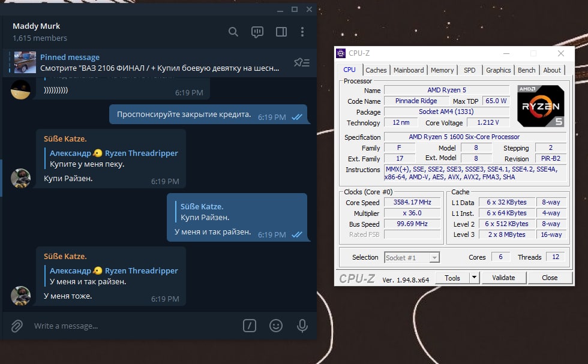Click the Maddy Murk group title
This screenshot has height=364, width=588.
point(37,26)
